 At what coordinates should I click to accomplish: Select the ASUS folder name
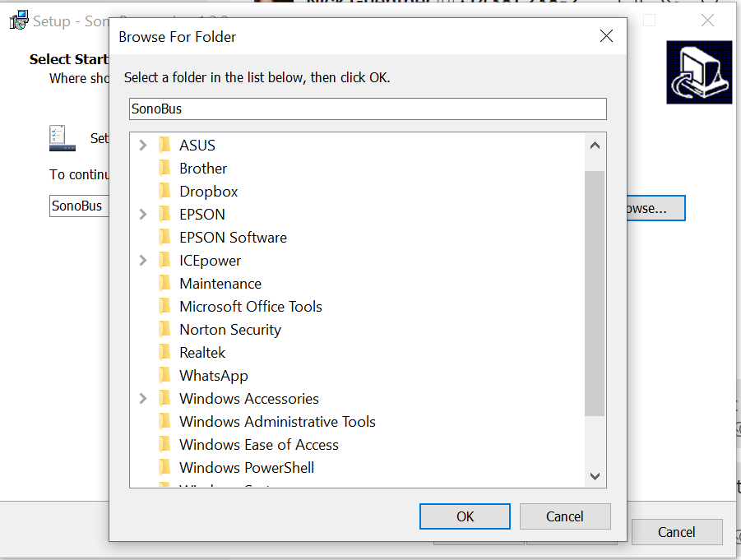197,145
